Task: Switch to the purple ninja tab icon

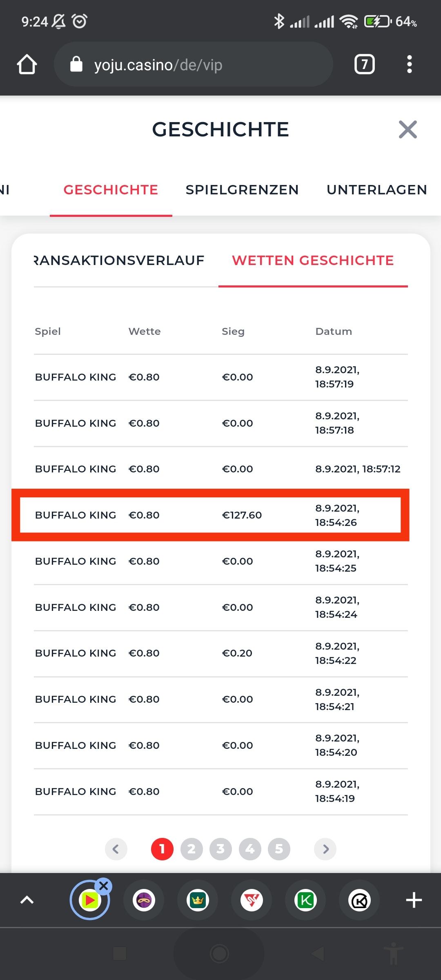Action: 144,900
